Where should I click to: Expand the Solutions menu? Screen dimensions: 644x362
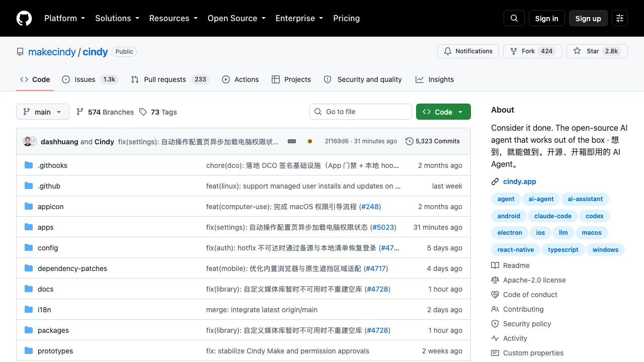(x=117, y=18)
